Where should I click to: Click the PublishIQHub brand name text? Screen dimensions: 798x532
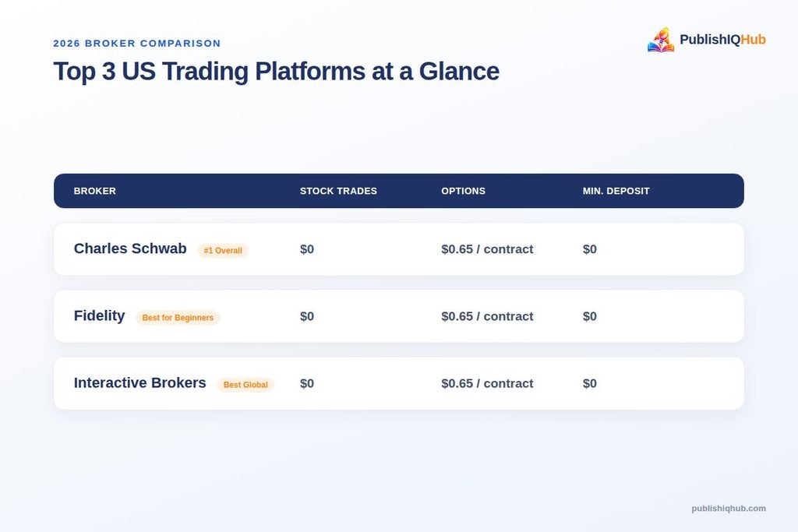point(722,40)
